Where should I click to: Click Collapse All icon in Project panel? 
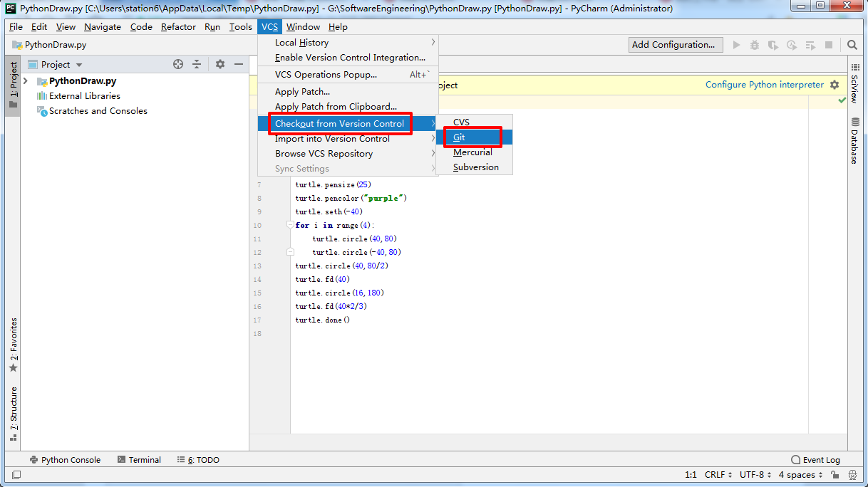click(x=197, y=64)
